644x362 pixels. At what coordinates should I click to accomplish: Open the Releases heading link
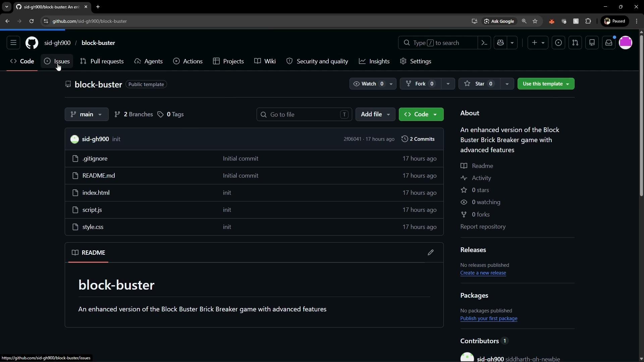tap(473, 250)
